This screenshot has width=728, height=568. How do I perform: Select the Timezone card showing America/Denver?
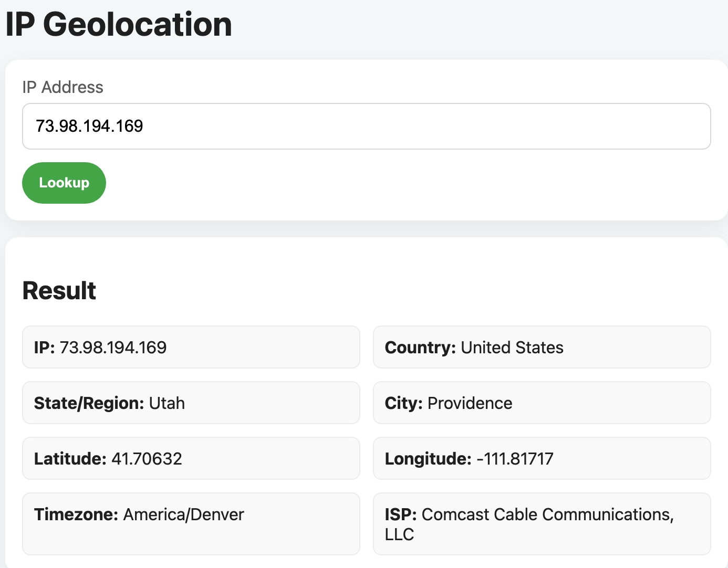[191, 523]
